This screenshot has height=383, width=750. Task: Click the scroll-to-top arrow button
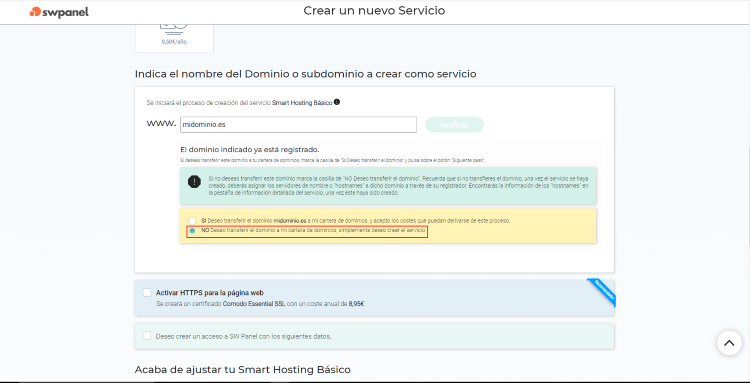[x=729, y=343]
